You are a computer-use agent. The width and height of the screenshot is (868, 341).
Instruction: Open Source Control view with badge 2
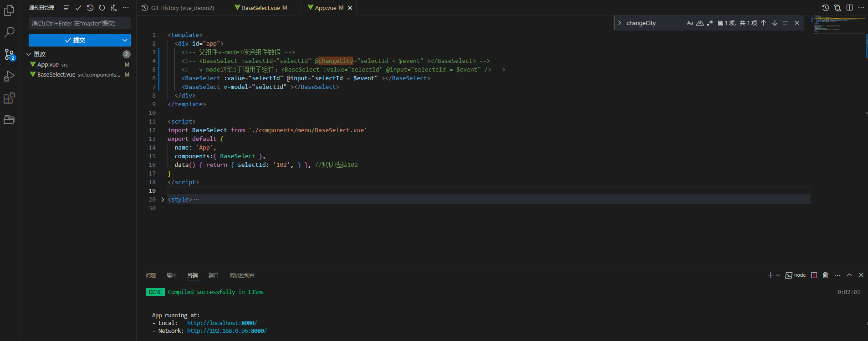[x=9, y=54]
